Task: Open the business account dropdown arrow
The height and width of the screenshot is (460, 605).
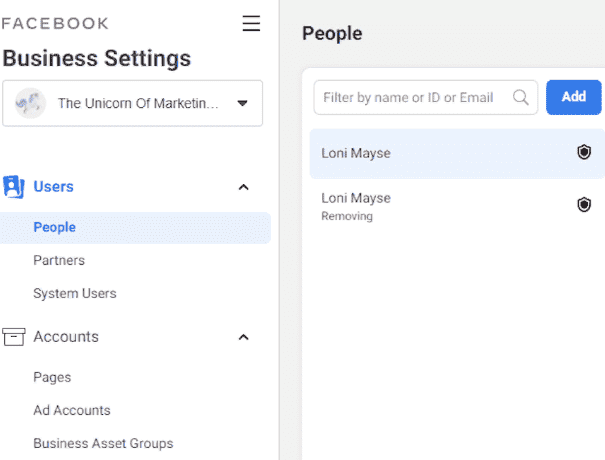Action: 242,103
